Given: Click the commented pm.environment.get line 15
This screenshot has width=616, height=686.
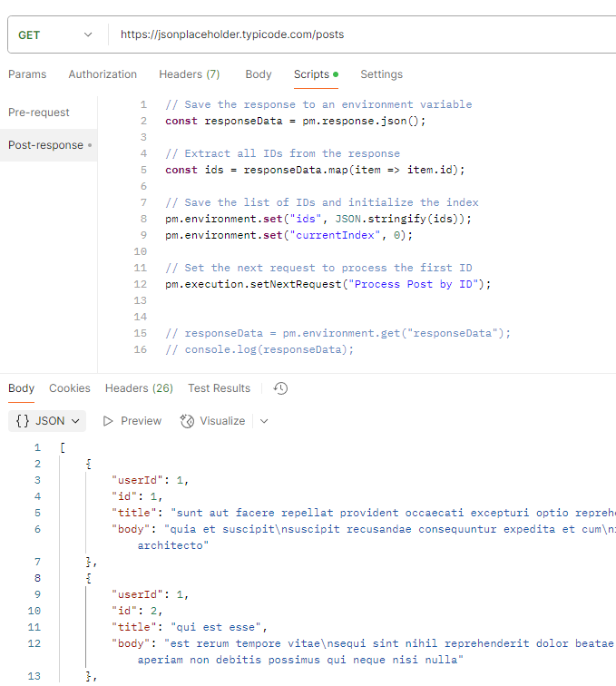Looking at the screenshot, I should (x=337, y=333).
